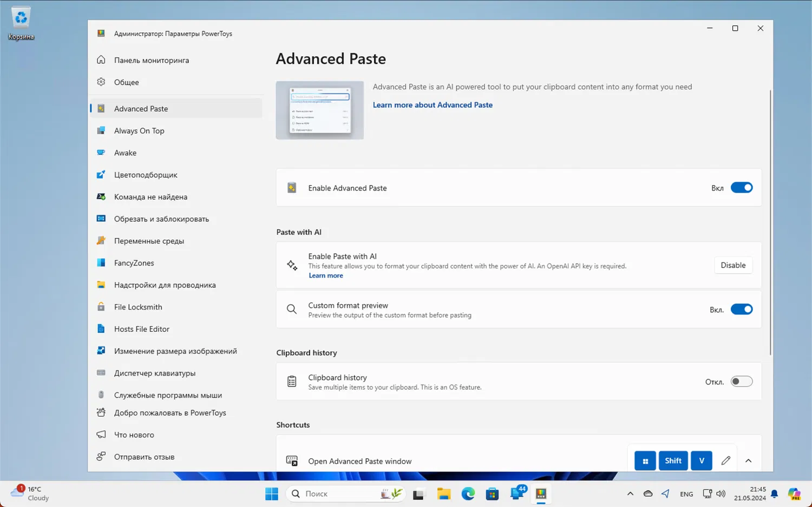812x507 pixels.
Task: Click the Hosts File Editor icon
Action: pyautogui.click(x=101, y=329)
